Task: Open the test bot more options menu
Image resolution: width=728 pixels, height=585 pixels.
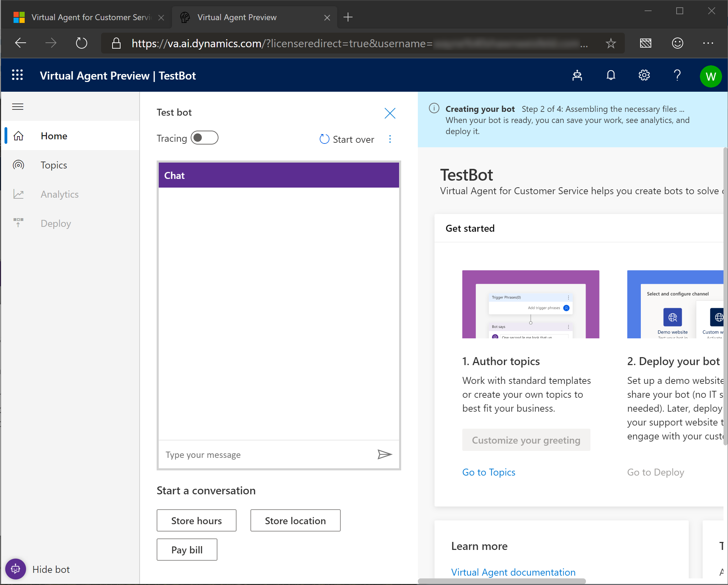Action: point(390,139)
